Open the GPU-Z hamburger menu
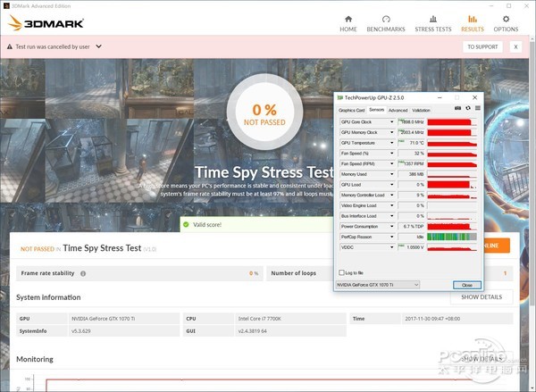This screenshot has width=536, height=392. [x=478, y=108]
